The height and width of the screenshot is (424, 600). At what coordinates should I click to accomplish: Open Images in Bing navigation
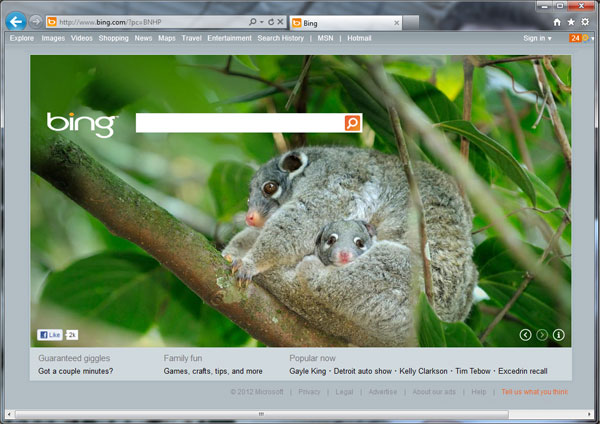[x=53, y=38]
